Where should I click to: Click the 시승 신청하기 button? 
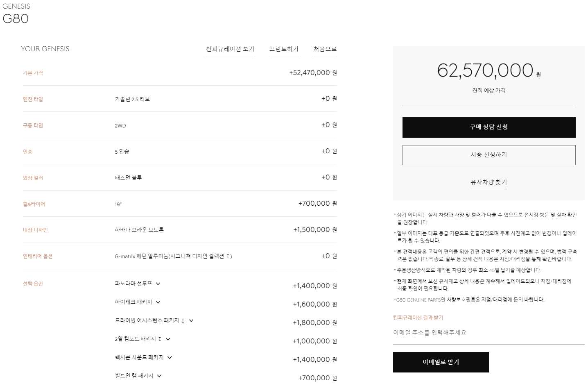coord(489,155)
